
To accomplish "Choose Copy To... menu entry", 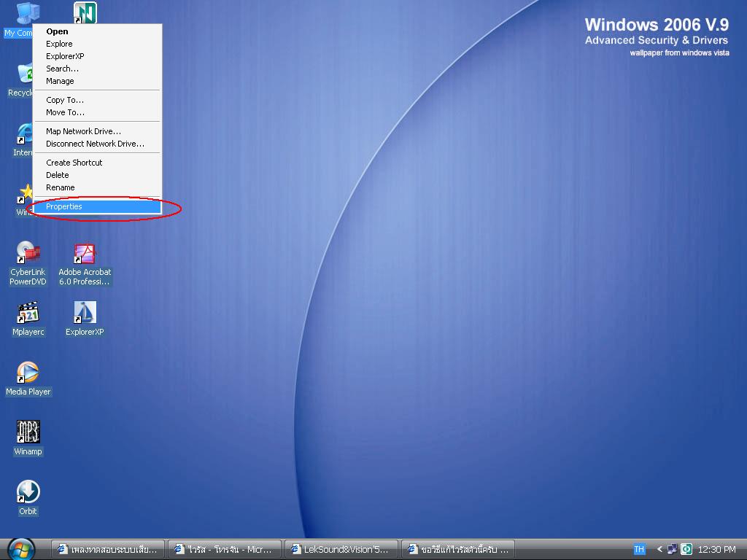I will click(x=97, y=100).
